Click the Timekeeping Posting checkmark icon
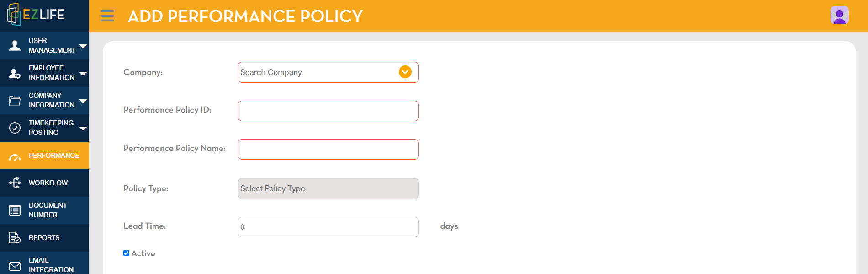 point(15,128)
